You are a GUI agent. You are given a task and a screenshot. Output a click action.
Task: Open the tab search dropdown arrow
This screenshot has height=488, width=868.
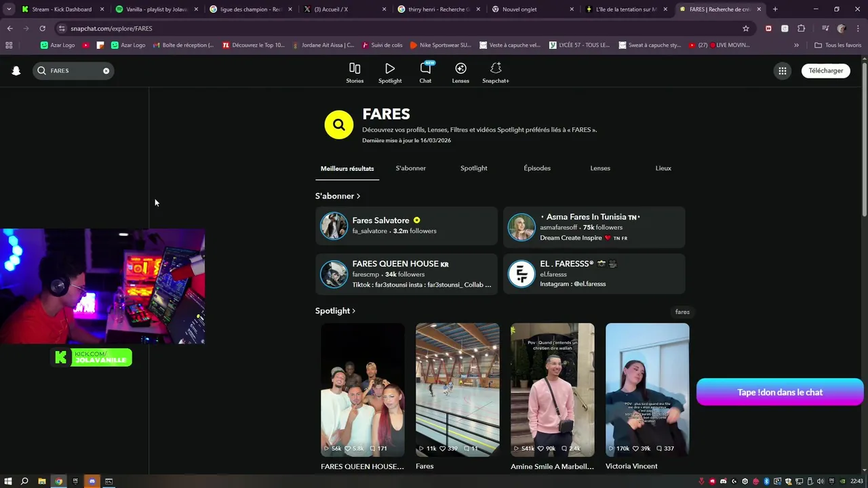click(x=9, y=9)
